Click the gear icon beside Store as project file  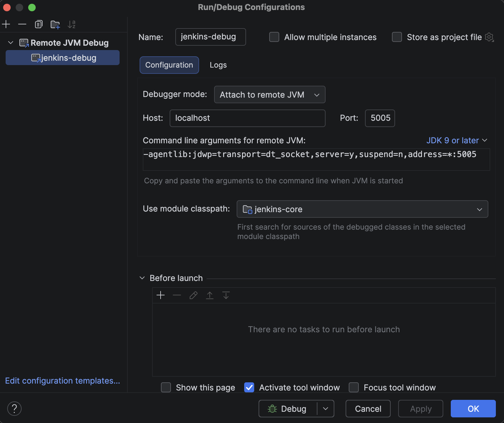(489, 37)
